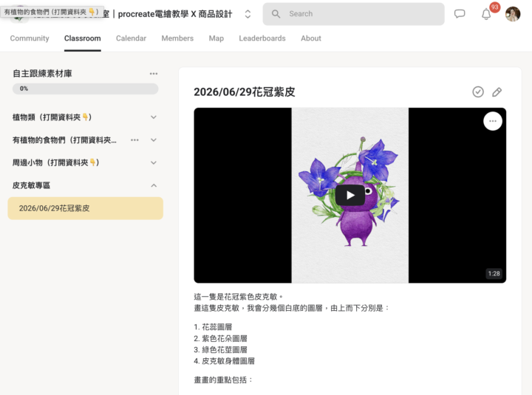Go to the Leaderboards tab
The image size is (532, 395).
point(262,38)
